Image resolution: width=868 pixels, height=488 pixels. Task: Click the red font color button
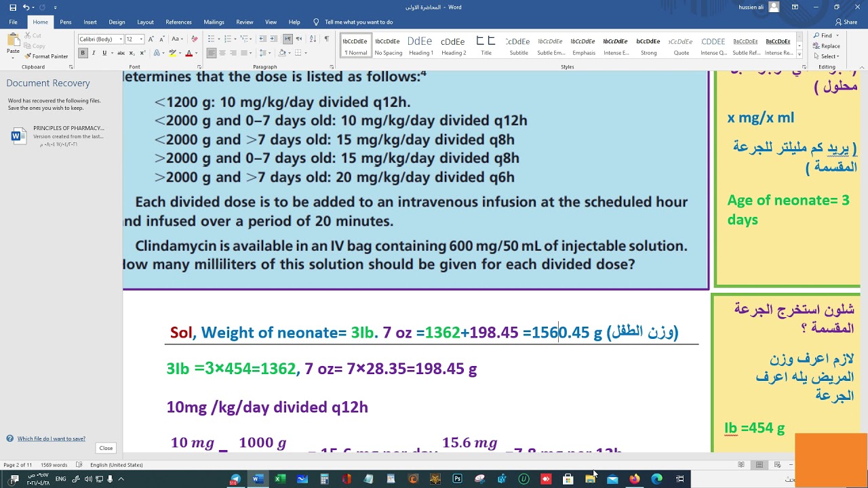coord(189,53)
